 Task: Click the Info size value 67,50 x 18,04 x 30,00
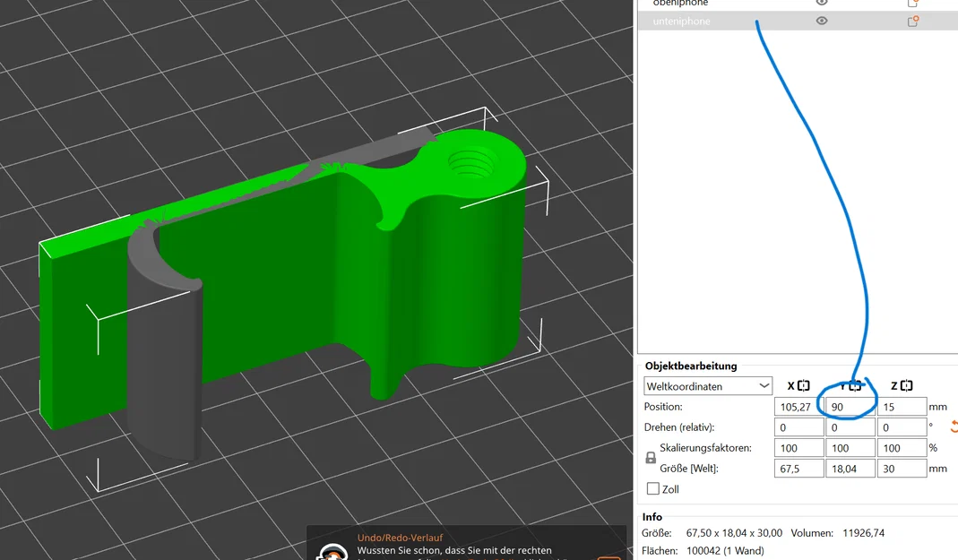734,533
